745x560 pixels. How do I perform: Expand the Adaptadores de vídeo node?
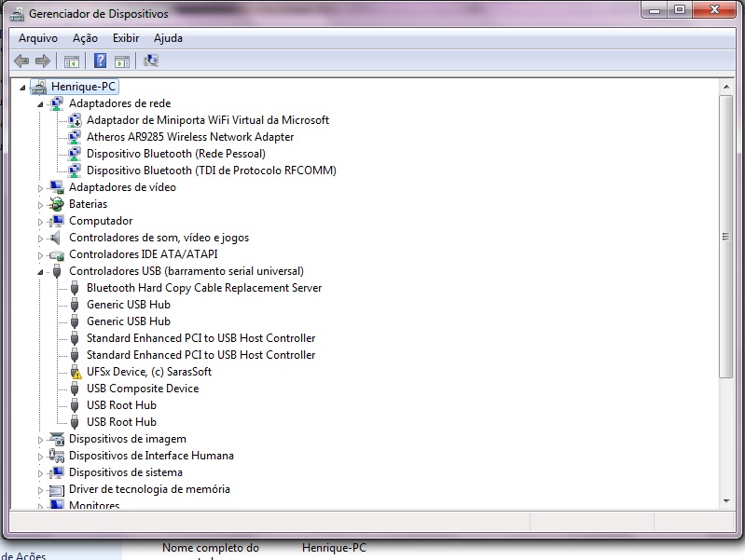tap(40, 187)
